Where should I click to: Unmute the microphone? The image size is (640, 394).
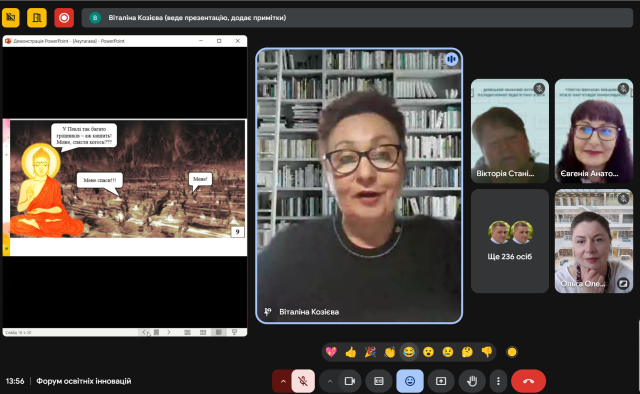[x=303, y=381]
